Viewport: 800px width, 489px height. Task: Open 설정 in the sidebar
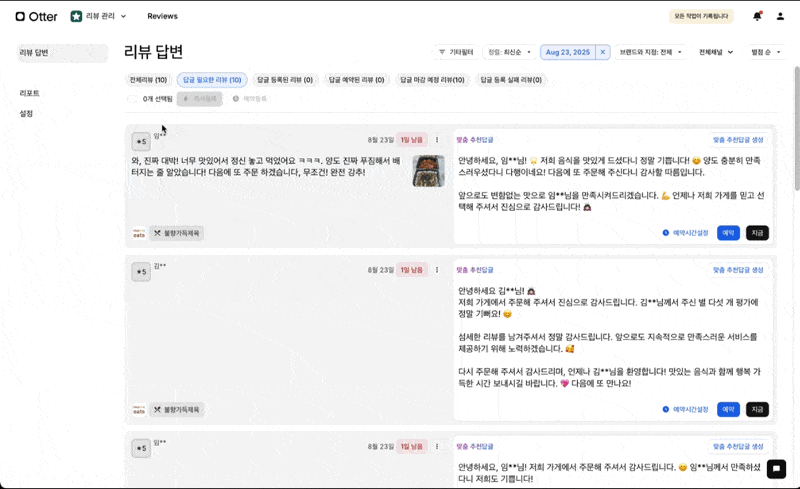coord(26,114)
